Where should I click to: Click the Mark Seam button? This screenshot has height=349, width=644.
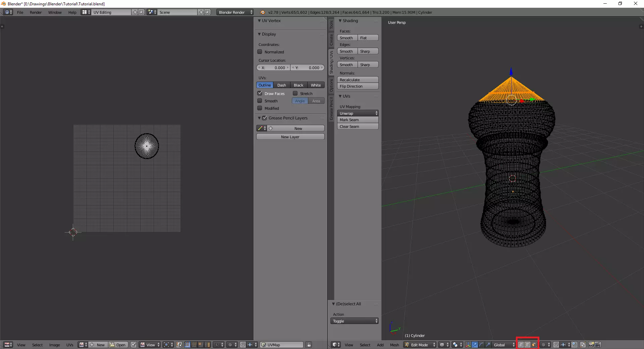(x=358, y=120)
